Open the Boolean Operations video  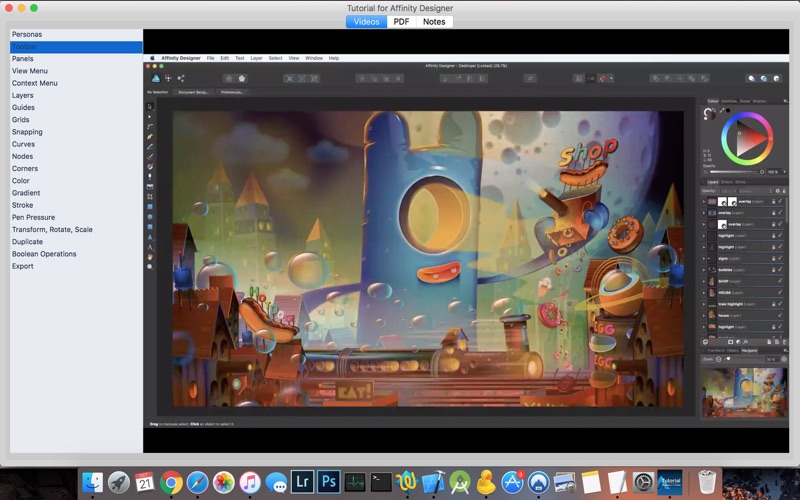tap(44, 254)
